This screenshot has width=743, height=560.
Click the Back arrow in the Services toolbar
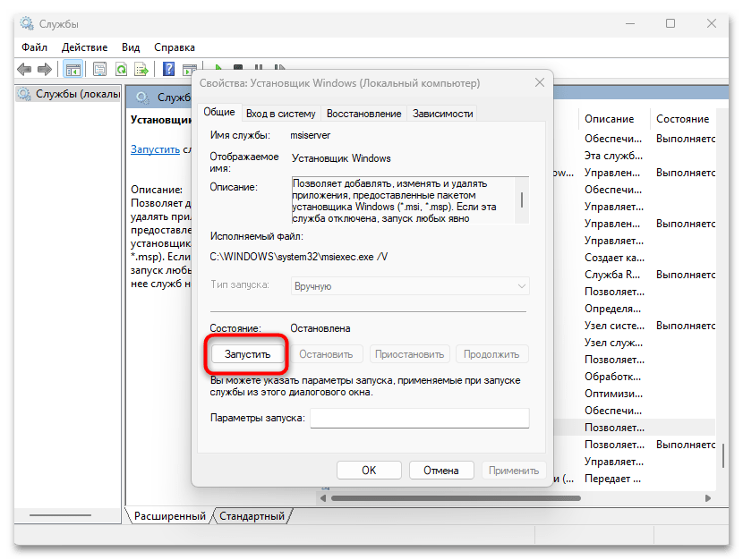(24, 70)
